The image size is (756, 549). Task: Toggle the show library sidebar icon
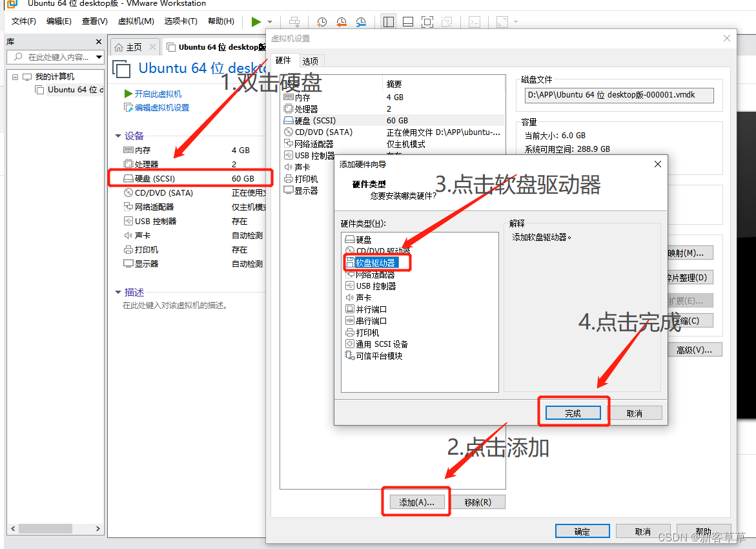(389, 22)
